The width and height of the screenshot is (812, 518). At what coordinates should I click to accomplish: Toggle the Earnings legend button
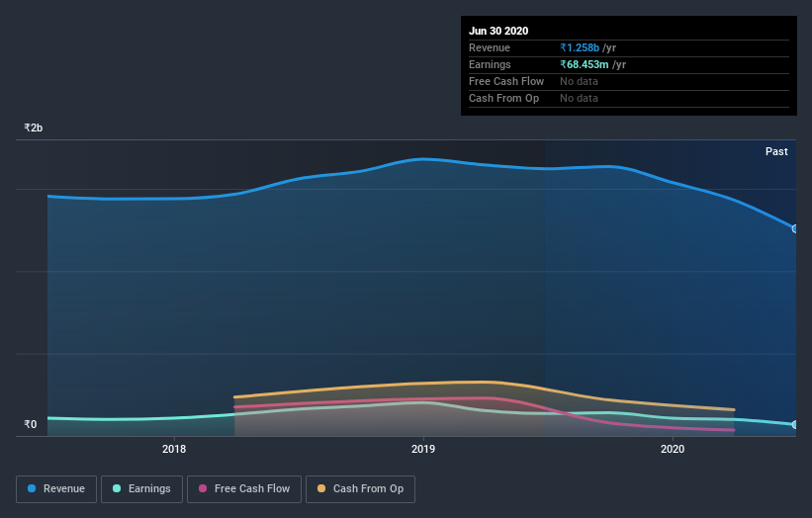141,489
